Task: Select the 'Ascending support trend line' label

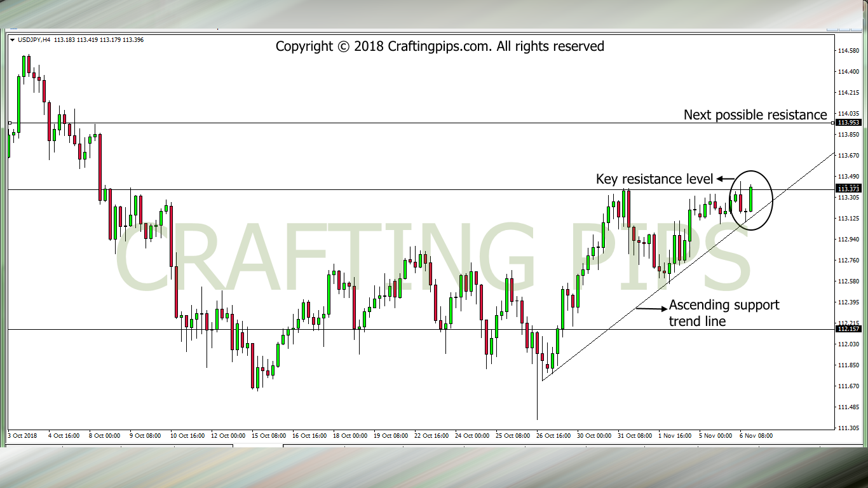Action: pos(724,313)
